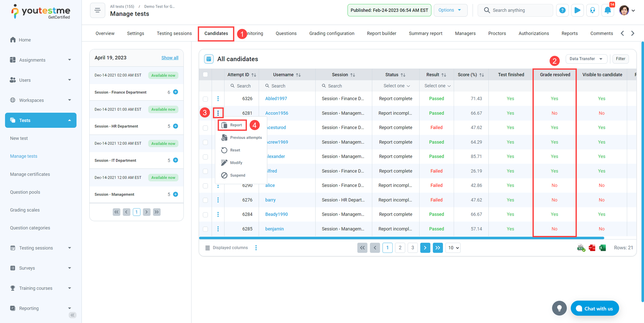Click the hamburger menu icon
Viewport: 644px width, 323px height.
97,10
